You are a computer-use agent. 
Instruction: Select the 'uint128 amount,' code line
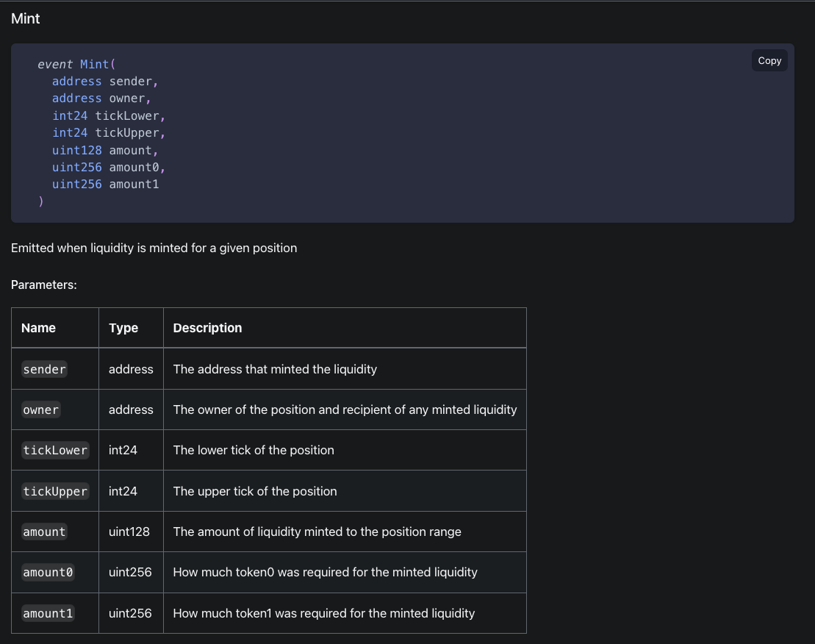105,150
